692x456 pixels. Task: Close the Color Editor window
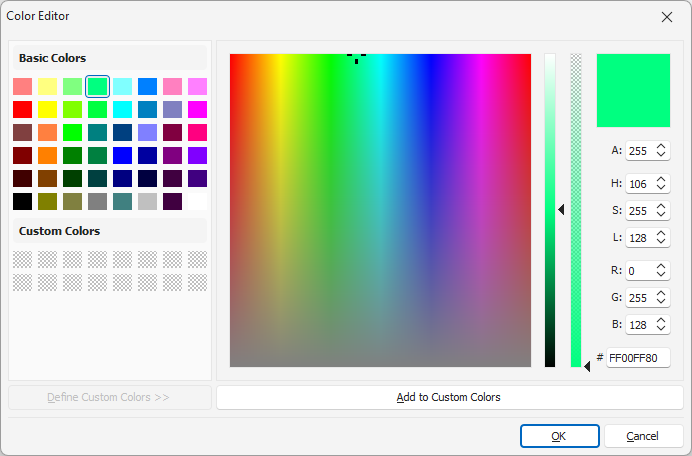(x=667, y=17)
